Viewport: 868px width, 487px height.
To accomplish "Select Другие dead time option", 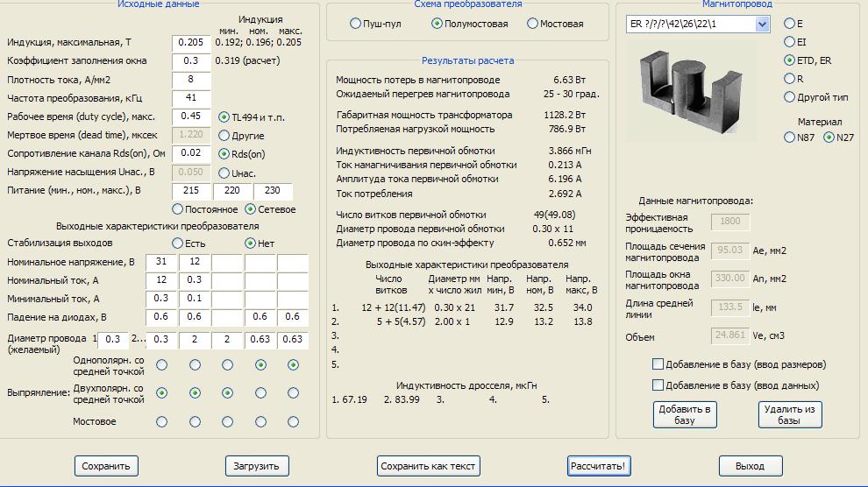I will pos(224,136).
